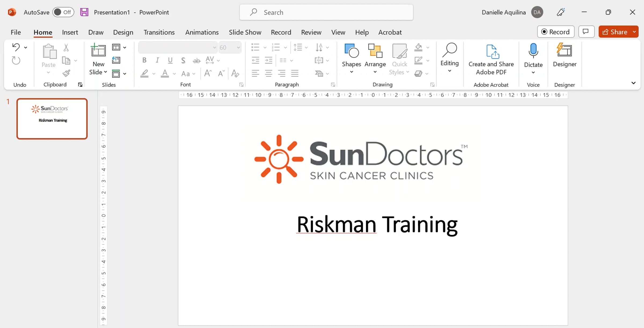Click the Record button

tap(555, 32)
